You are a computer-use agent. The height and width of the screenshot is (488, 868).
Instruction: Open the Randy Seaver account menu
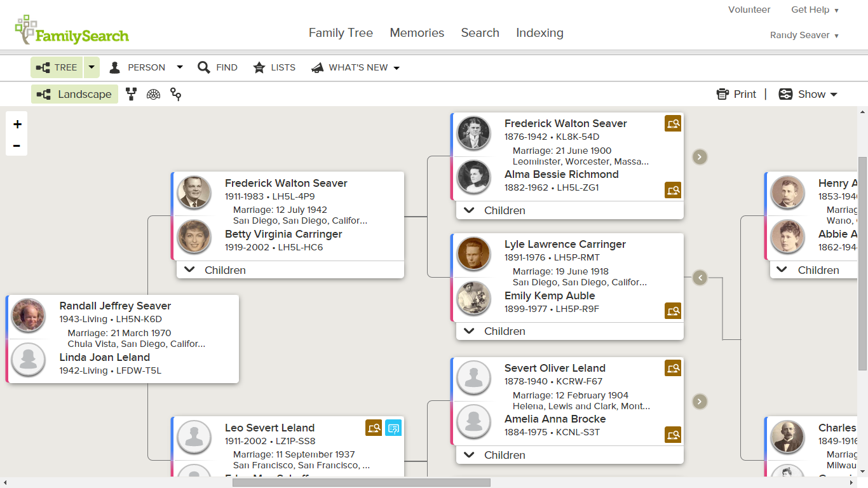804,35
